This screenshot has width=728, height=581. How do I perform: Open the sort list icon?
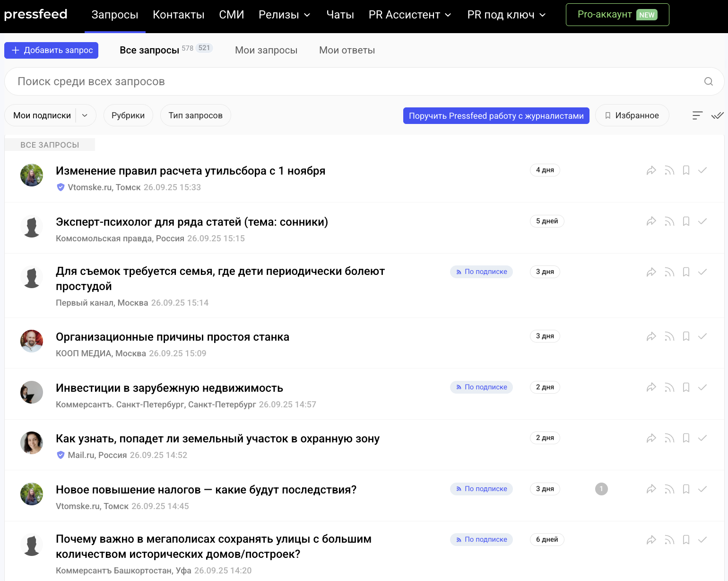click(x=697, y=115)
